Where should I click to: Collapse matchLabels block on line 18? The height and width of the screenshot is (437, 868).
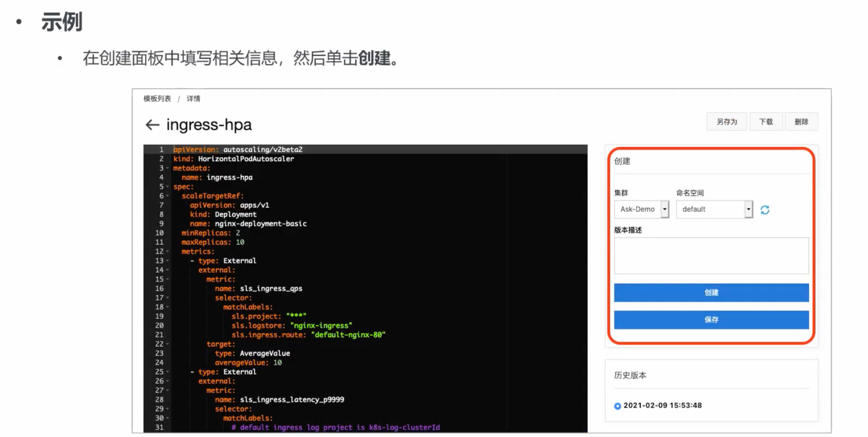[x=167, y=307]
